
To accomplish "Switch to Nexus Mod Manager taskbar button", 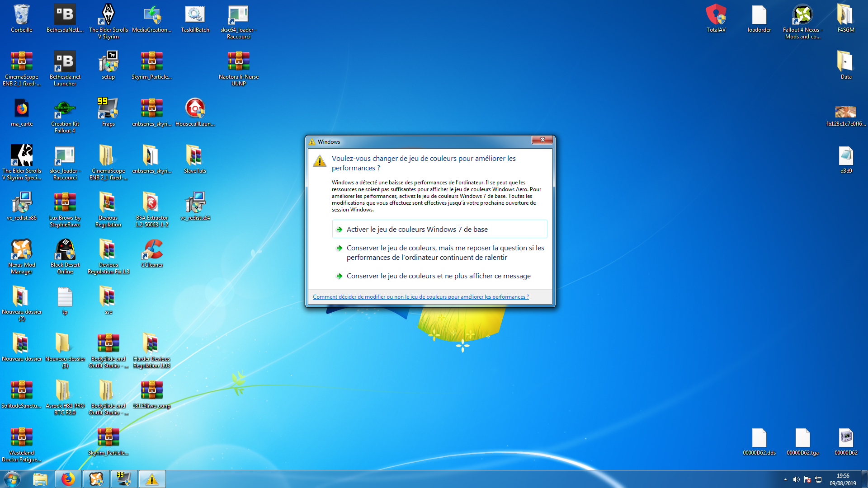I will [96, 479].
